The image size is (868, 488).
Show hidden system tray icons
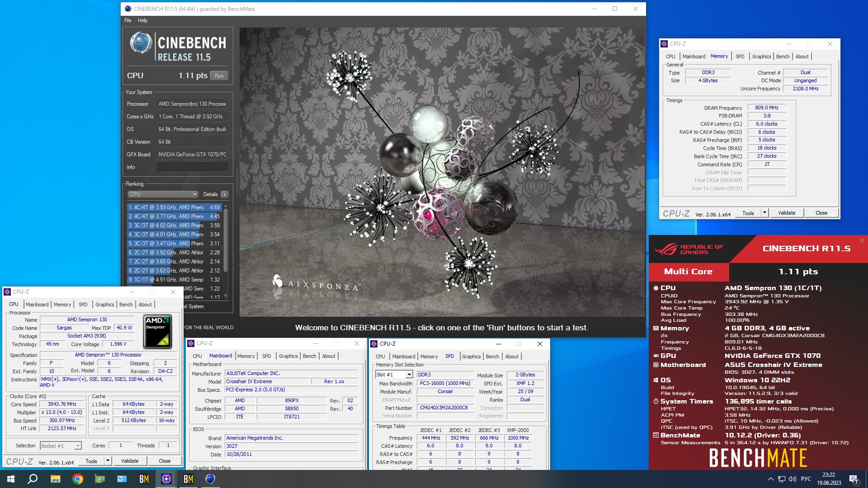point(770,479)
